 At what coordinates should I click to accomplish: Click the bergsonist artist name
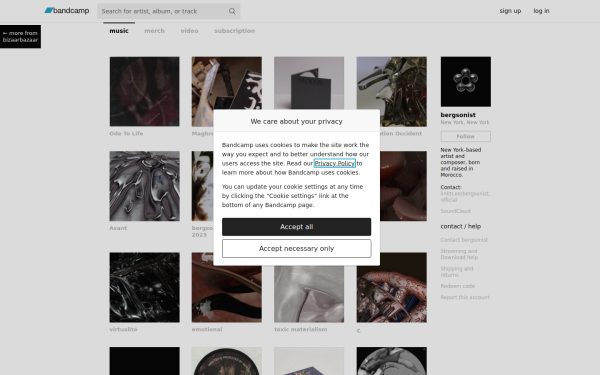click(x=458, y=115)
